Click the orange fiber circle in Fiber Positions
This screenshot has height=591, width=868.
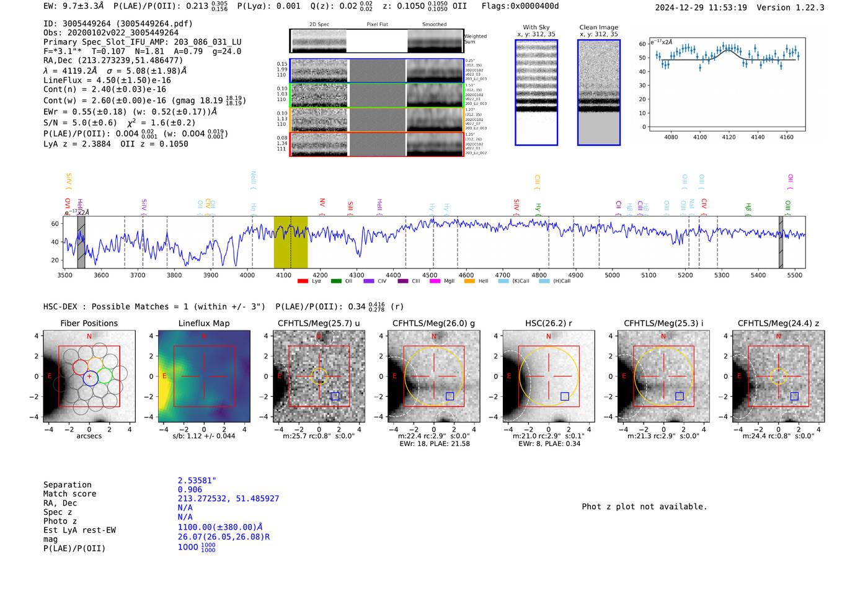pos(95,364)
